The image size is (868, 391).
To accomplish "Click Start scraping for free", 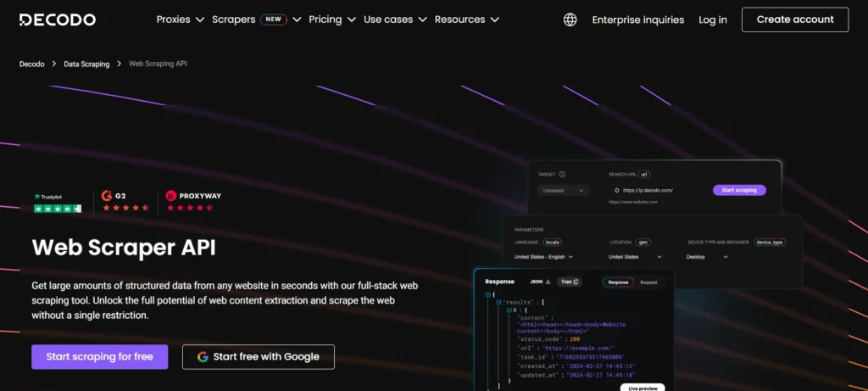I will click(100, 357).
